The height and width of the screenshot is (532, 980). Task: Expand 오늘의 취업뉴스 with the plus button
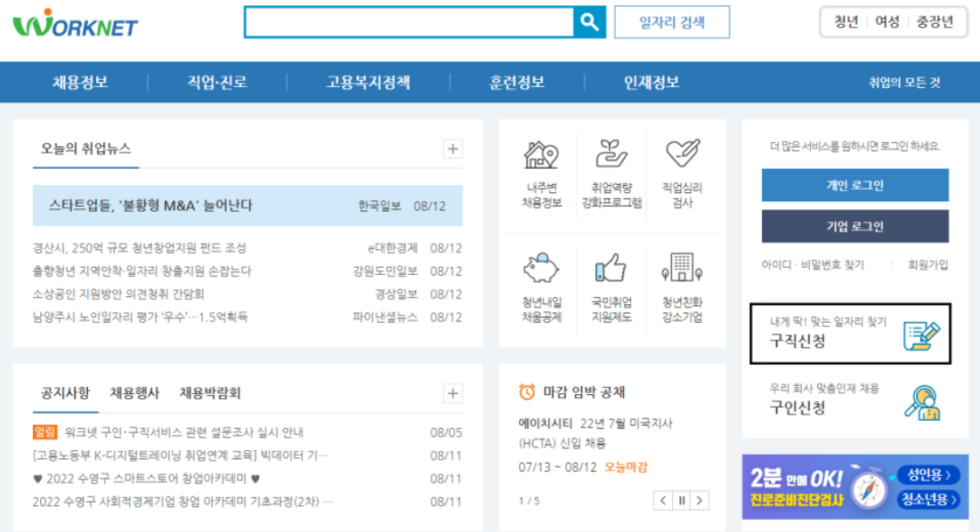pos(453,148)
